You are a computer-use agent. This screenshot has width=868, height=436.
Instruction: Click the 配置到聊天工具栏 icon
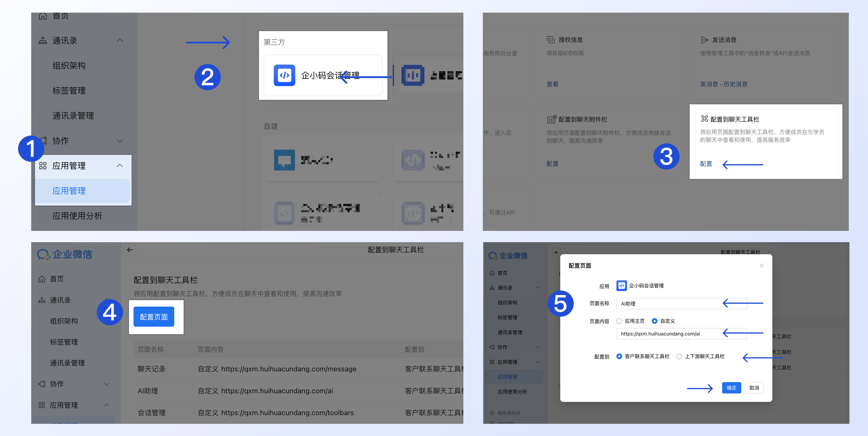pos(704,119)
